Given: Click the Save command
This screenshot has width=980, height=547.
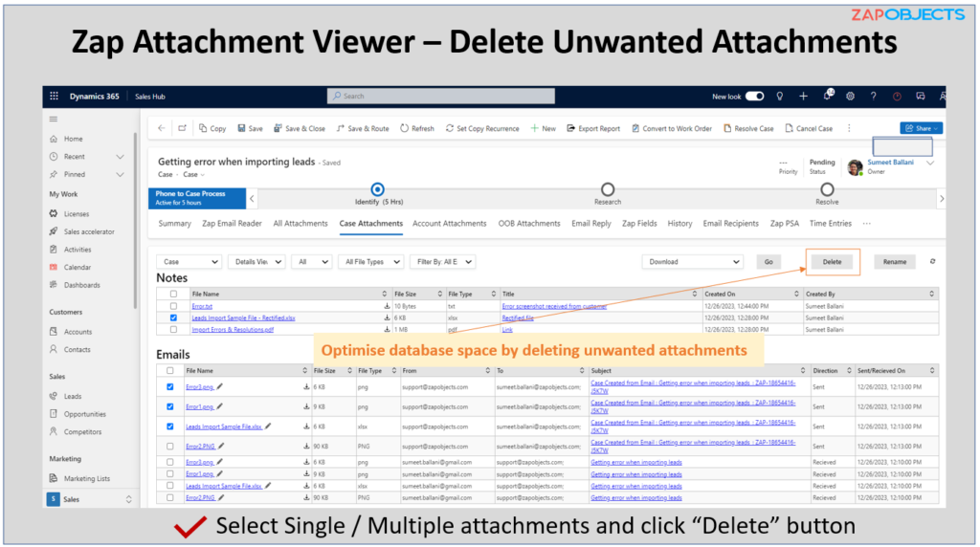Looking at the screenshot, I should [250, 129].
